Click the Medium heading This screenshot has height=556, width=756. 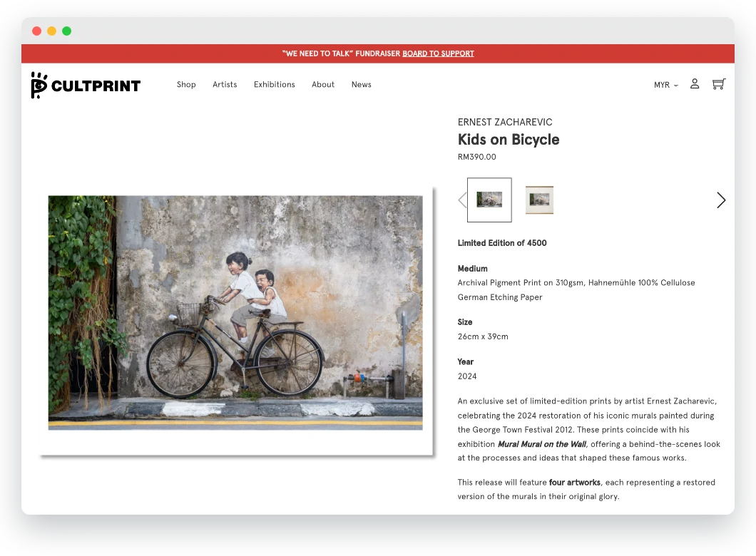click(x=472, y=268)
